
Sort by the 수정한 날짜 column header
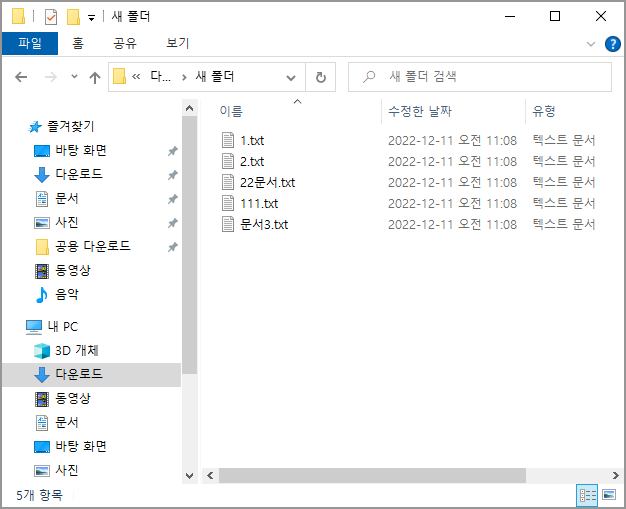tap(420, 111)
